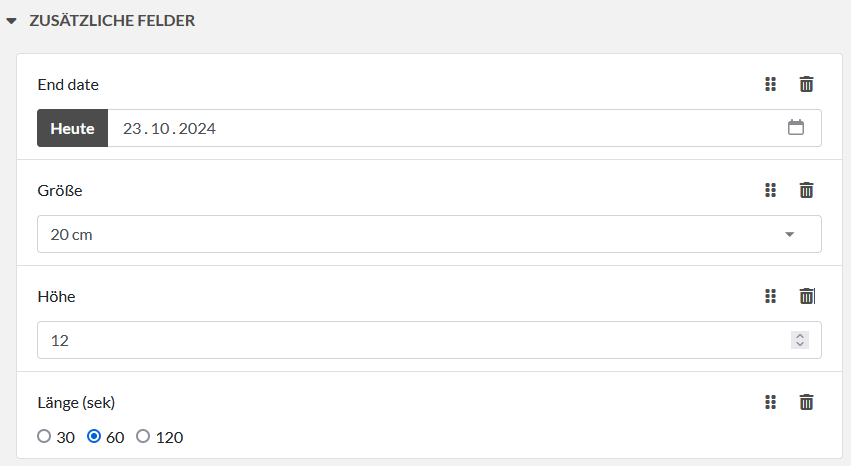The image size is (851, 466).
Task: Click drag handle for End date field
Action: tap(770, 85)
